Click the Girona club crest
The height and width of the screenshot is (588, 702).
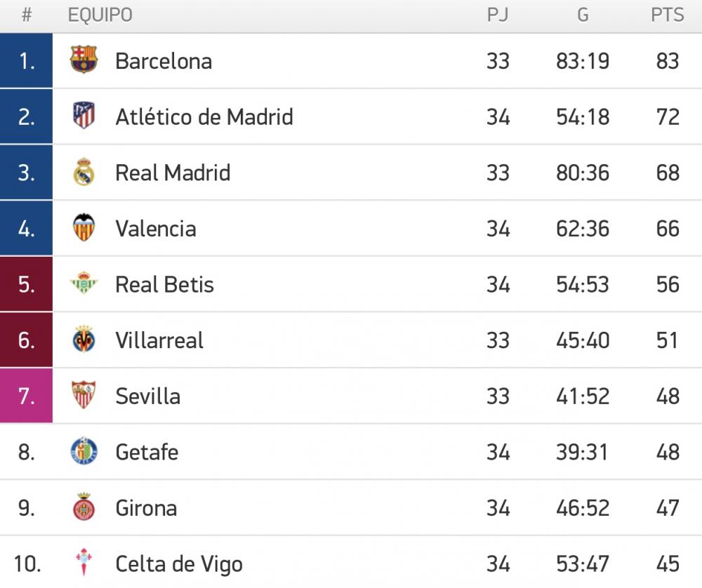(x=84, y=507)
